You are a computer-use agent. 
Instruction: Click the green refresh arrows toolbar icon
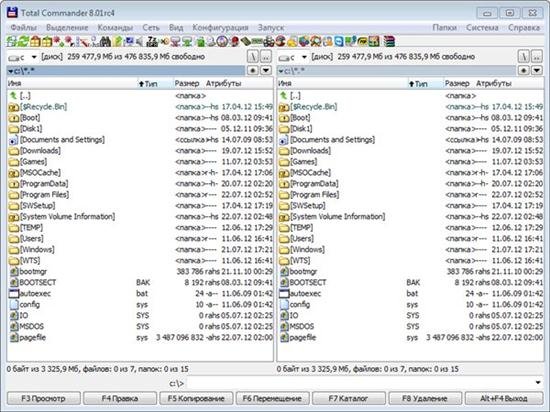(24, 41)
